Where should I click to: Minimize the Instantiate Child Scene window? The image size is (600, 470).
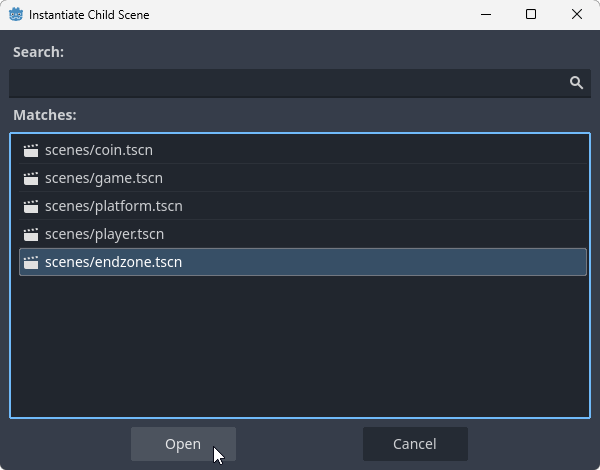point(485,15)
